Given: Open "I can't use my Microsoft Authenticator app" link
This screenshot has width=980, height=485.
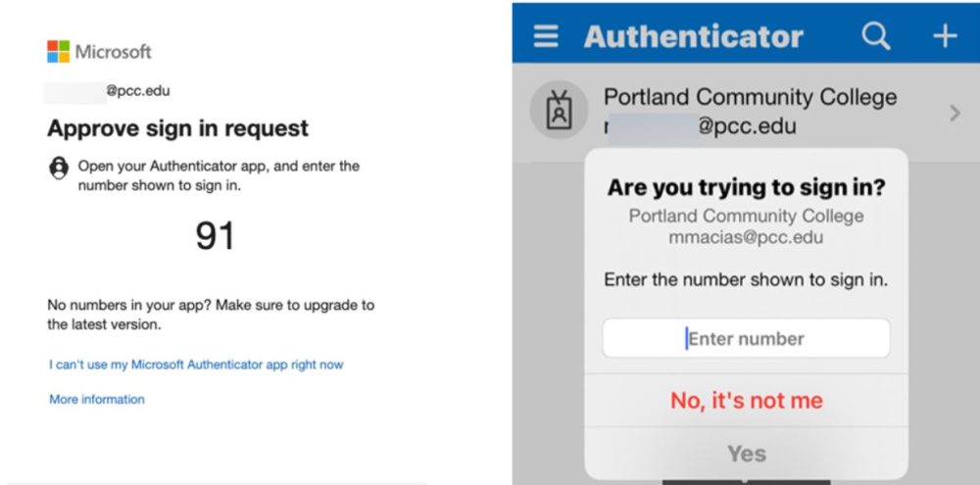Looking at the screenshot, I should point(196,364).
